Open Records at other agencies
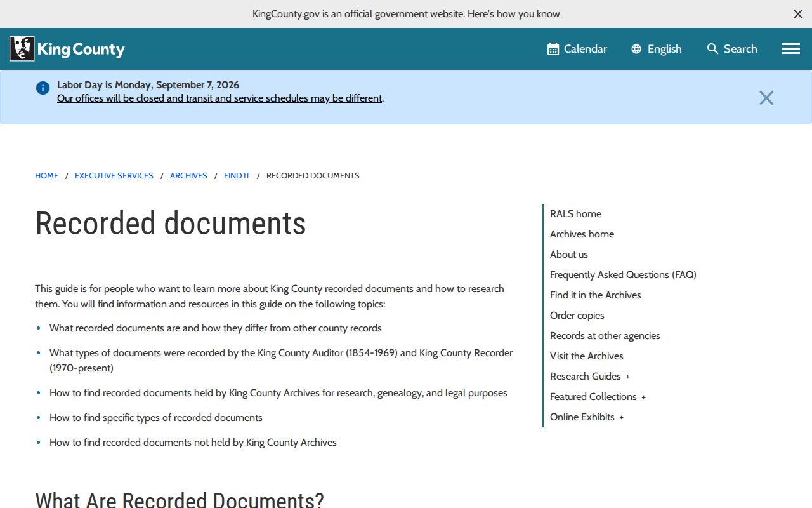 pyautogui.click(x=605, y=336)
